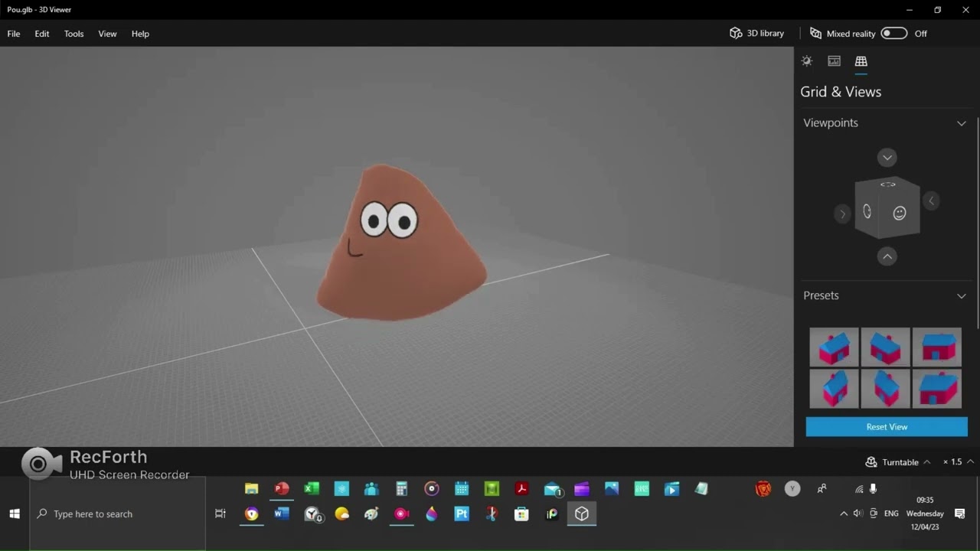
Task: Open Adobe Acrobat from the taskbar
Action: pyautogui.click(x=521, y=489)
